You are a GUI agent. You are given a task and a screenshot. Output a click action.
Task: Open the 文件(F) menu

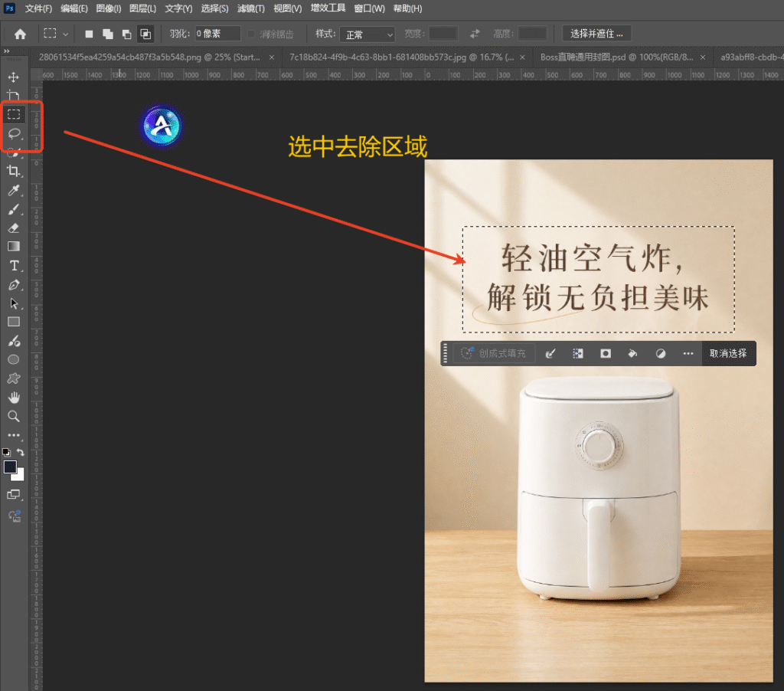point(38,8)
